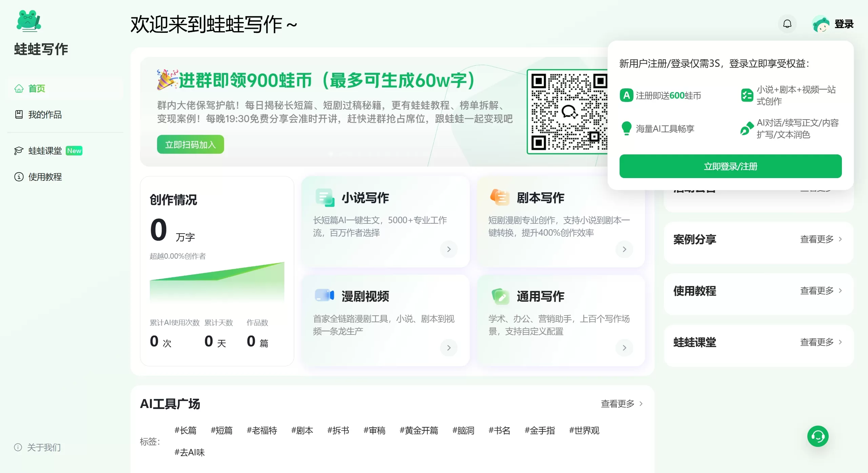Screen dimensions: 868x473
Task: Open the notification bell
Action: coord(787,24)
